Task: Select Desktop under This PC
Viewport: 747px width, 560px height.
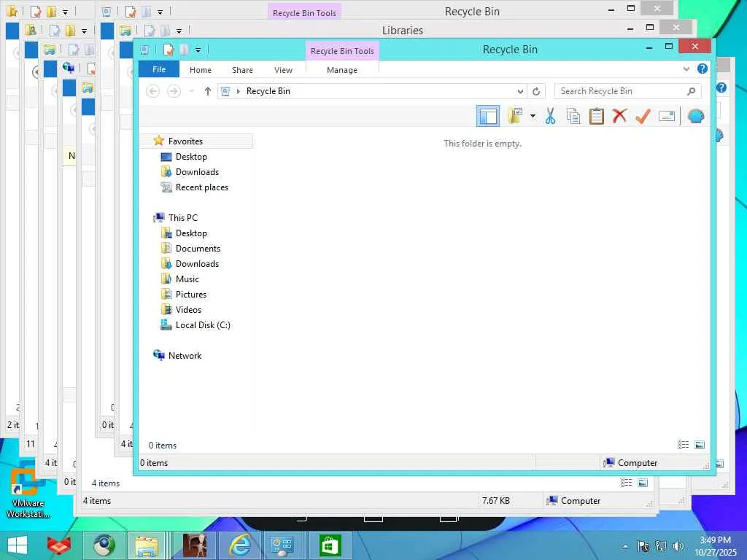Action: pyautogui.click(x=191, y=233)
